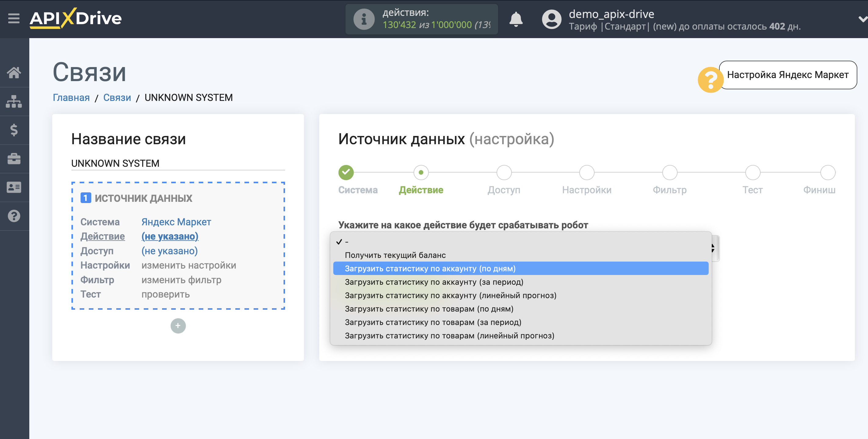Click Доступ (не указано) link
The height and width of the screenshot is (439, 868).
[x=169, y=251]
